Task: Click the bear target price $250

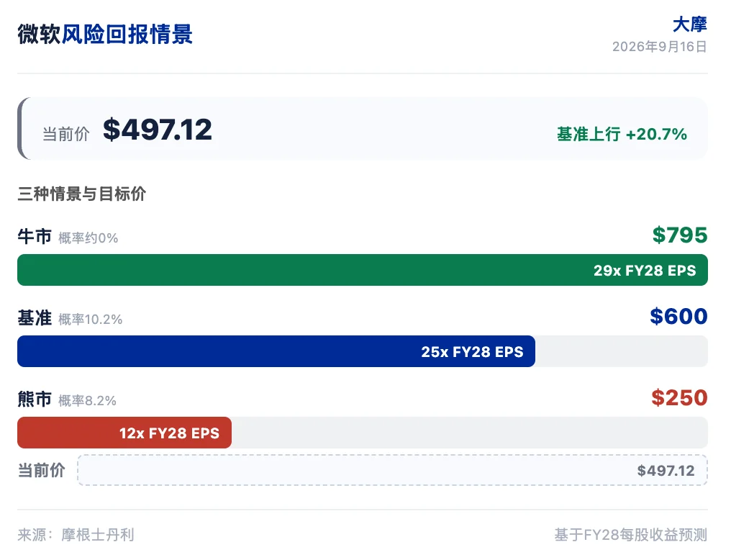Action: tap(679, 398)
